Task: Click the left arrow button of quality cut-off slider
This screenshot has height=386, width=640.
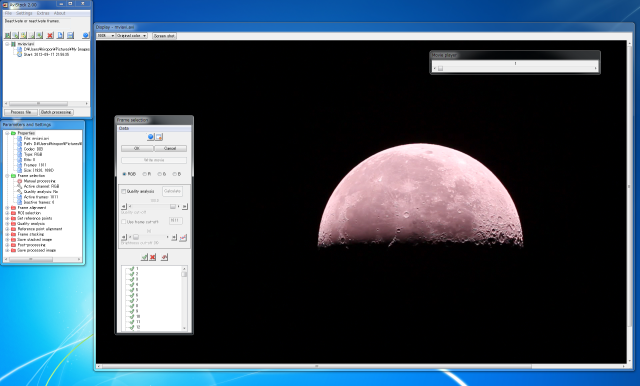Action: (124, 206)
